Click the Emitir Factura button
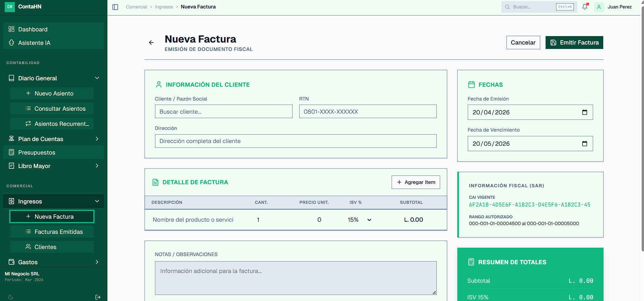 coord(574,43)
